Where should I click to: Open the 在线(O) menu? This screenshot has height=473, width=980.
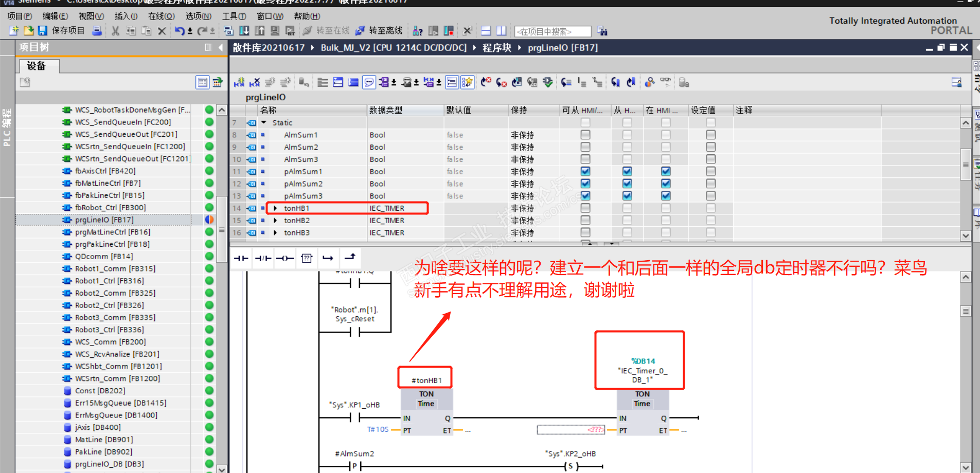click(161, 16)
